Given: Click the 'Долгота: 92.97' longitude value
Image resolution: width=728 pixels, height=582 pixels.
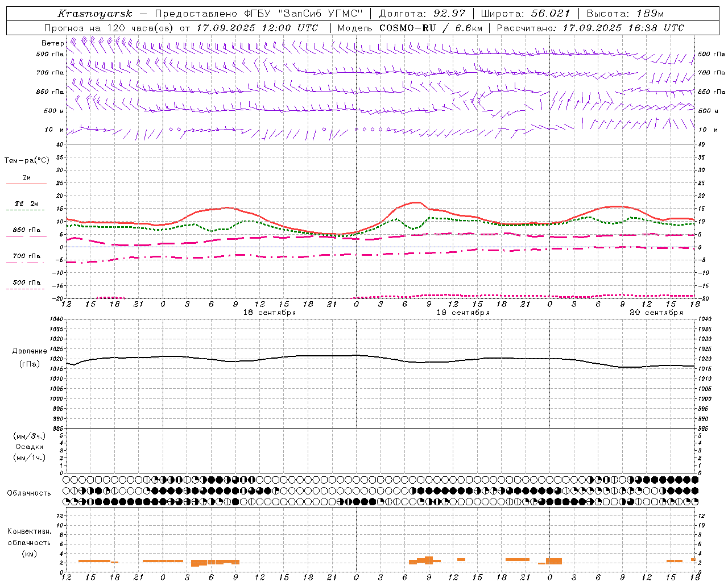Looking at the screenshot, I should pos(421,14).
